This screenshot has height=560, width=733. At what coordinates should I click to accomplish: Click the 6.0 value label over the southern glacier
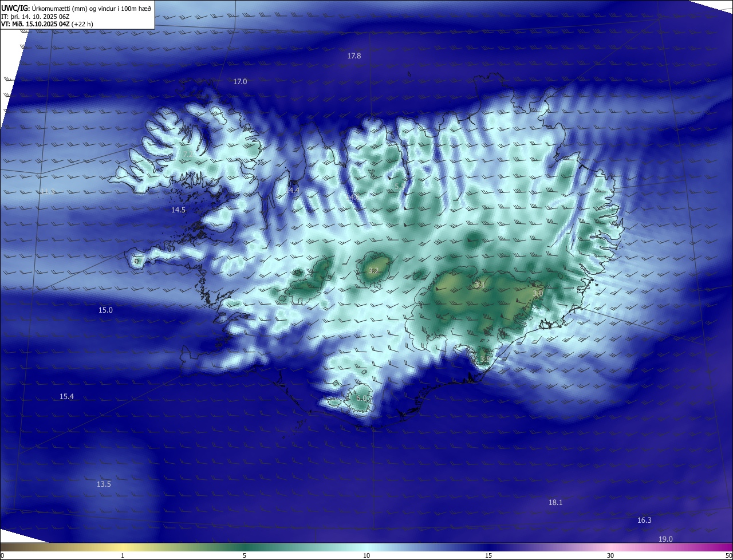pyautogui.click(x=361, y=398)
